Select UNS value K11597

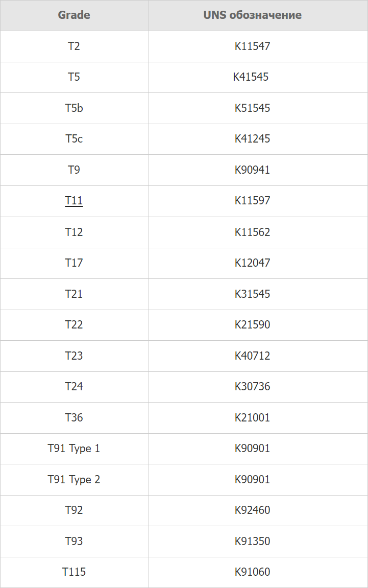click(252, 201)
